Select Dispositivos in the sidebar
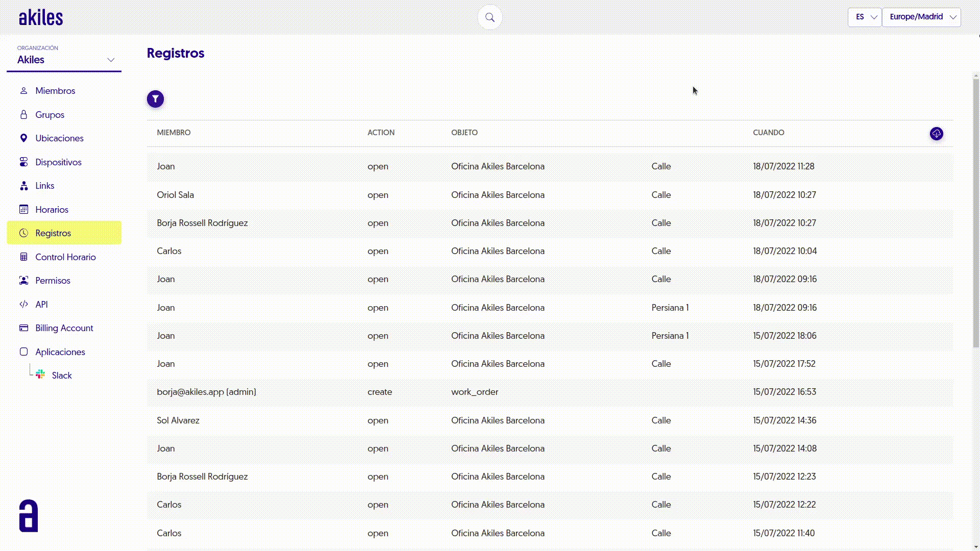The image size is (980, 551). pos(58,162)
